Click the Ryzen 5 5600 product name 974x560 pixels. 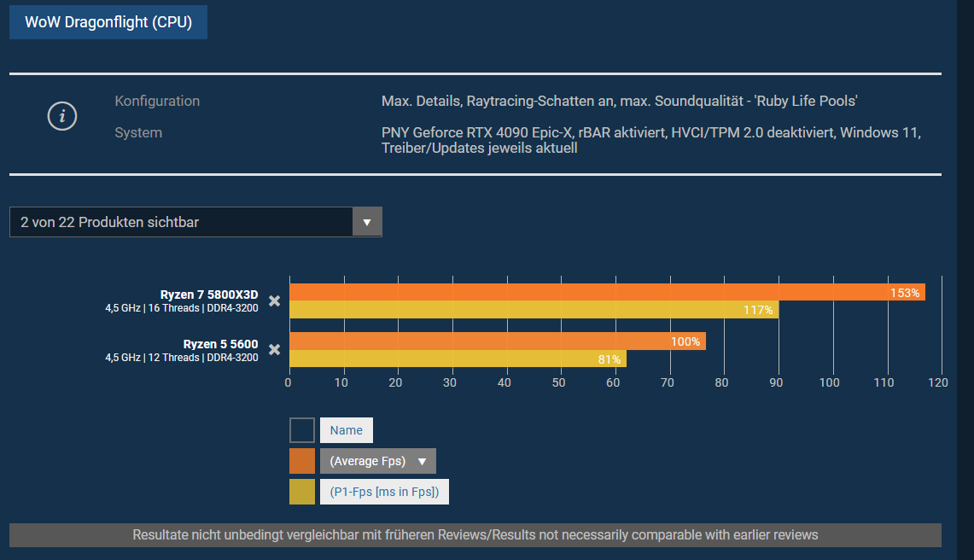tap(220, 344)
